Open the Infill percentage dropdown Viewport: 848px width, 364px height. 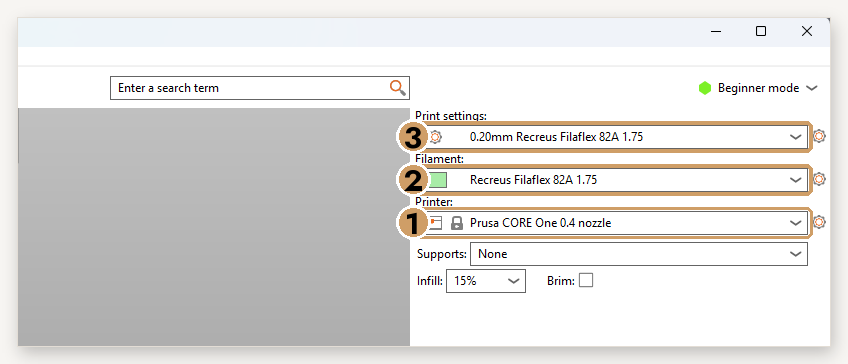486,281
